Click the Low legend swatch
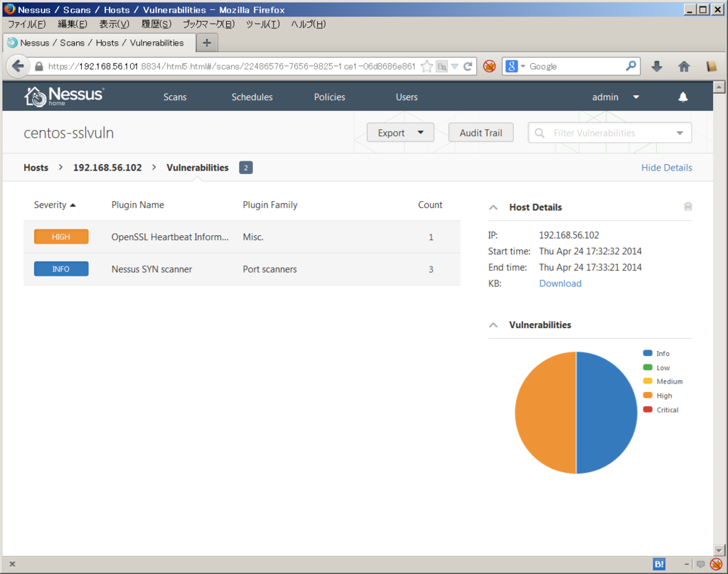Viewport: 728px width, 574px height. [648, 367]
